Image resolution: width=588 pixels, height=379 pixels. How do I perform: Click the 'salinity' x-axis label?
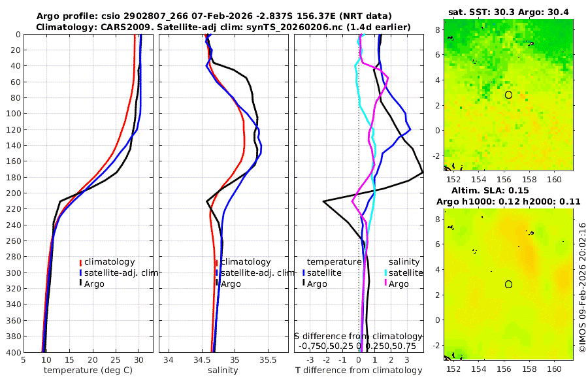[223, 371]
